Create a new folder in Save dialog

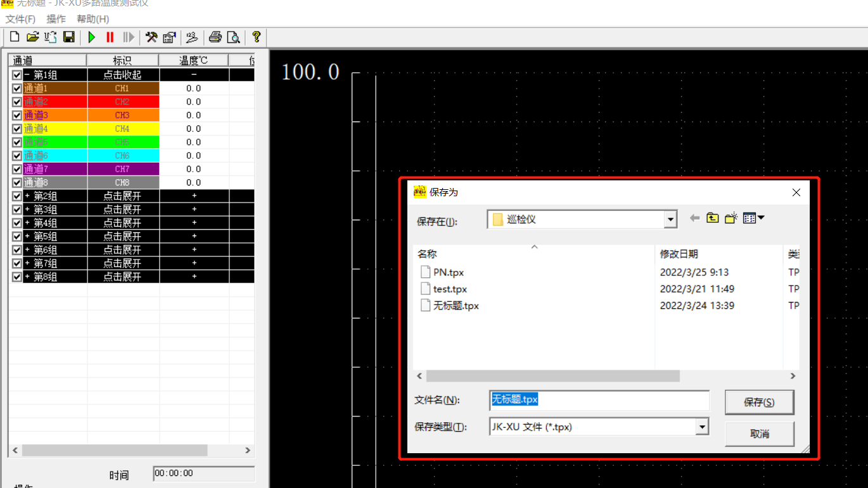[731, 218]
